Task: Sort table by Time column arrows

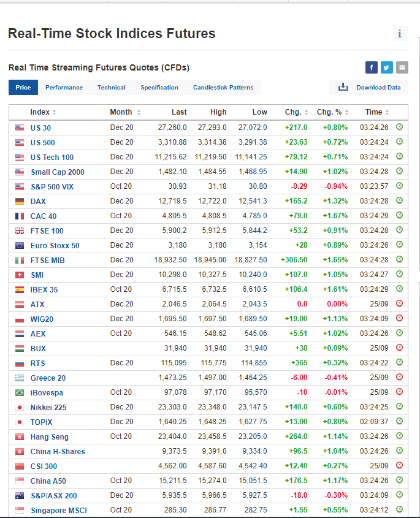Action: tap(388, 112)
